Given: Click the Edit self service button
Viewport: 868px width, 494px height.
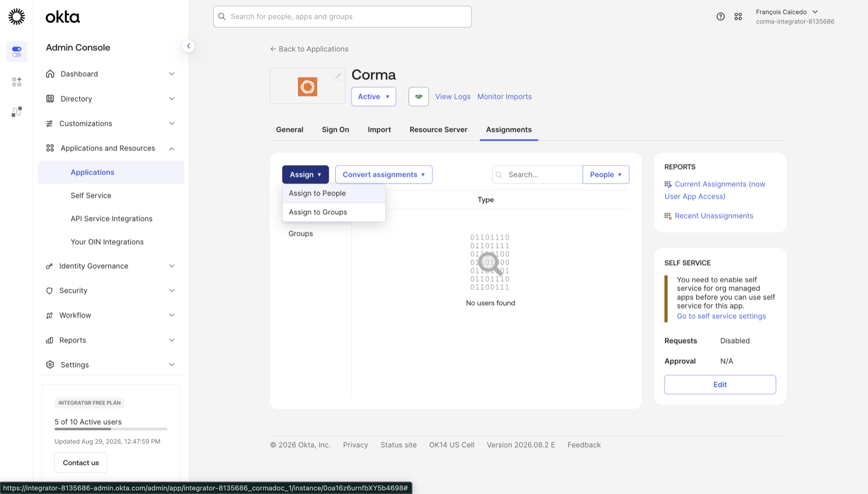Looking at the screenshot, I should [x=720, y=384].
